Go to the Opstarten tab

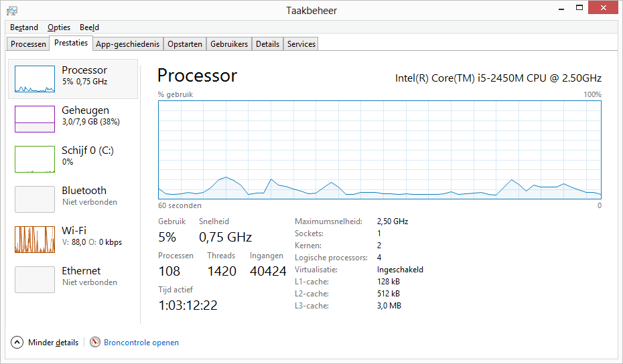[185, 44]
